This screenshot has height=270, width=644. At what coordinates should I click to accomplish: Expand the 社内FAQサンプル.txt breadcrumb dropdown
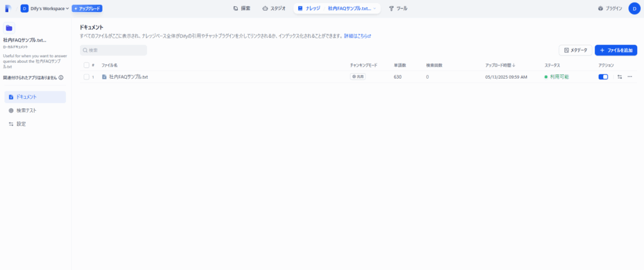pyautogui.click(x=352, y=8)
